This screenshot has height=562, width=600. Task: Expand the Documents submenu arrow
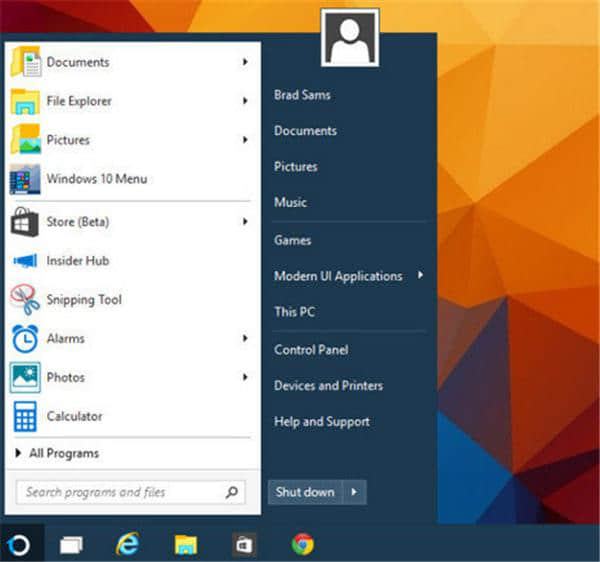point(245,62)
